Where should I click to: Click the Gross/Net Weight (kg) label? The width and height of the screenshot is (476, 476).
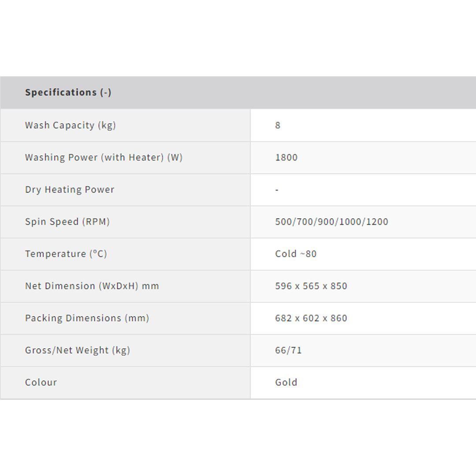78,350
